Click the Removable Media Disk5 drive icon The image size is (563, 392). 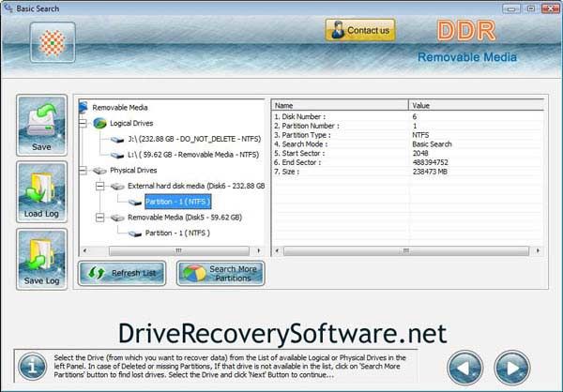click(117, 218)
